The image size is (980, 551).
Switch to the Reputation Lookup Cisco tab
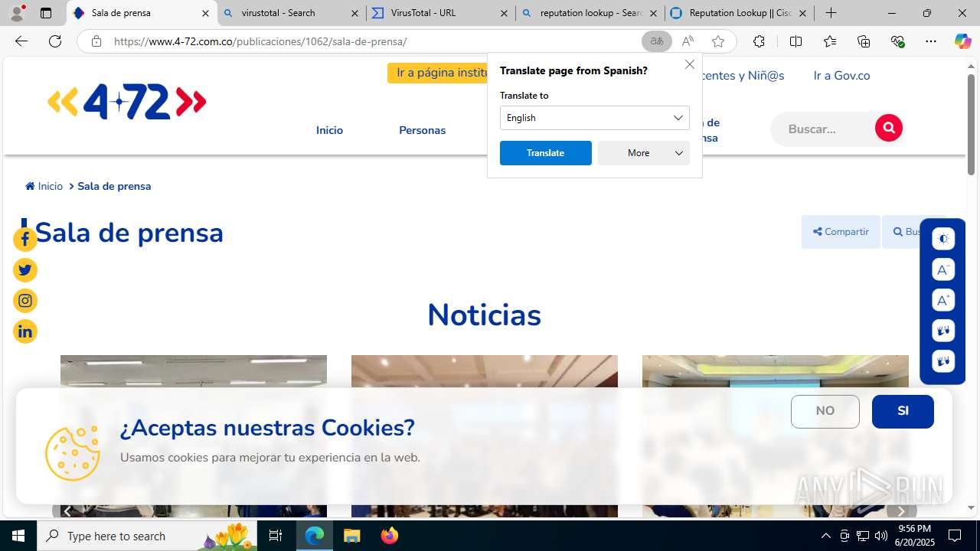(739, 13)
